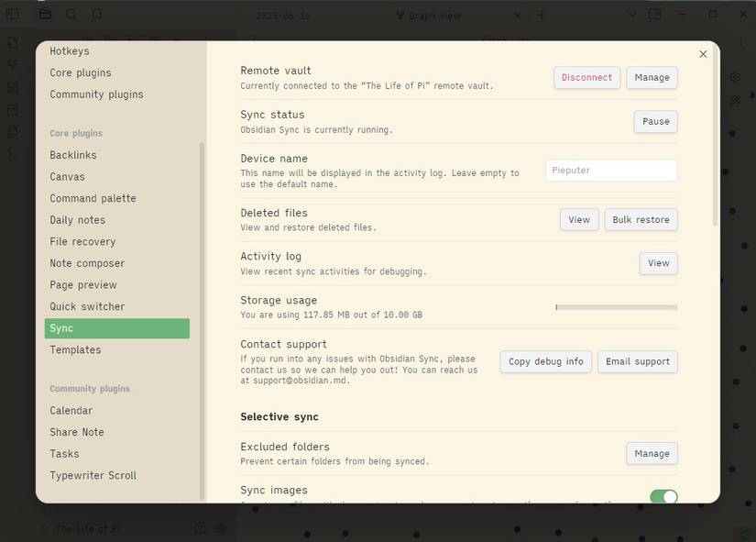Screen dimensions: 756x542
Task: Open the Sync settings tab
Action: click(116, 328)
